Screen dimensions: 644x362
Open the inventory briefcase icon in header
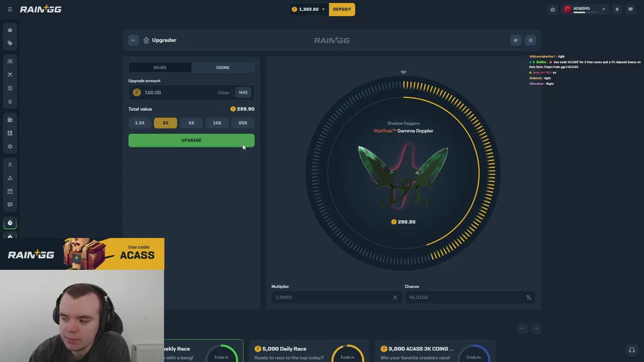tap(552, 9)
